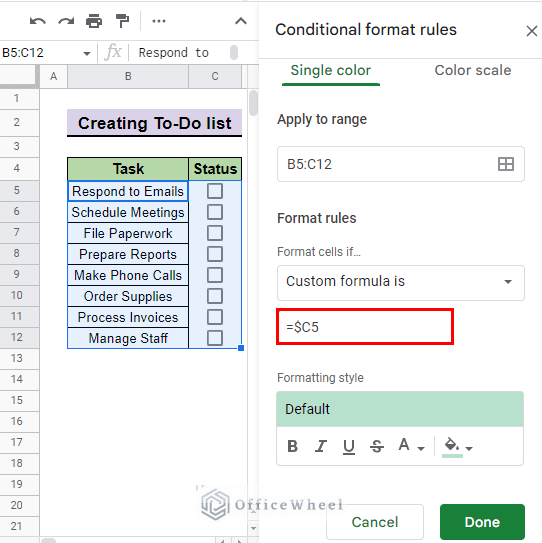Check the File Paperwork status checkbox
The height and width of the screenshot is (543, 542).
(215, 233)
